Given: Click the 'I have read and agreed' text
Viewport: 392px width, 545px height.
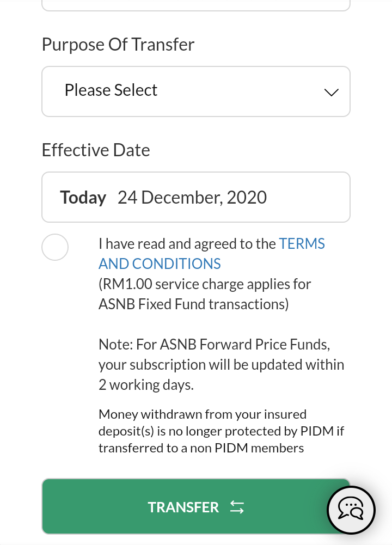Looking at the screenshot, I should tap(187, 244).
